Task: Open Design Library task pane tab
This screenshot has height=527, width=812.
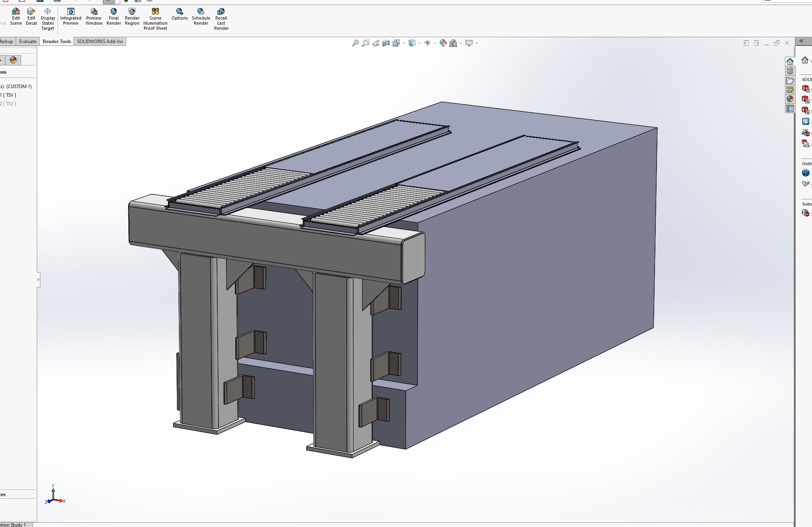Action: pos(790,71)
